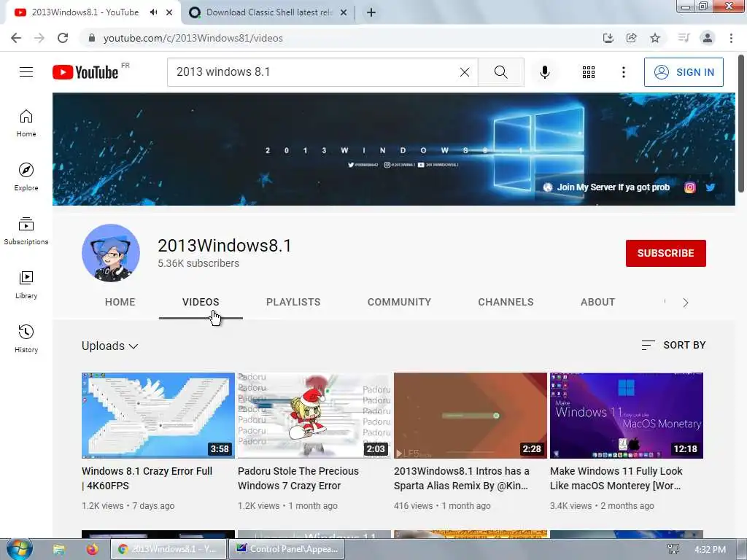Click the browser address bar URL
This screenshot has width=747, height=560.
pos(193,38)
